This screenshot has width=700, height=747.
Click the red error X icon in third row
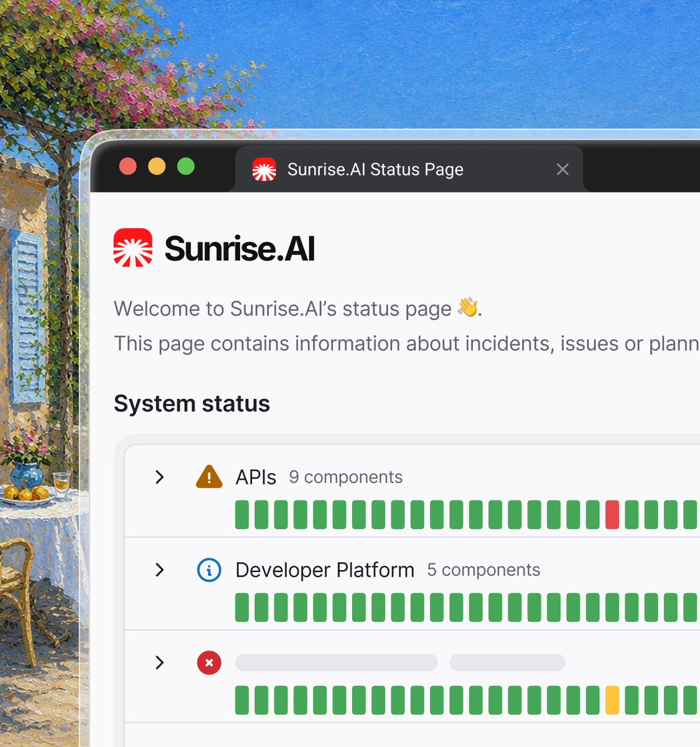pos(209,662)
